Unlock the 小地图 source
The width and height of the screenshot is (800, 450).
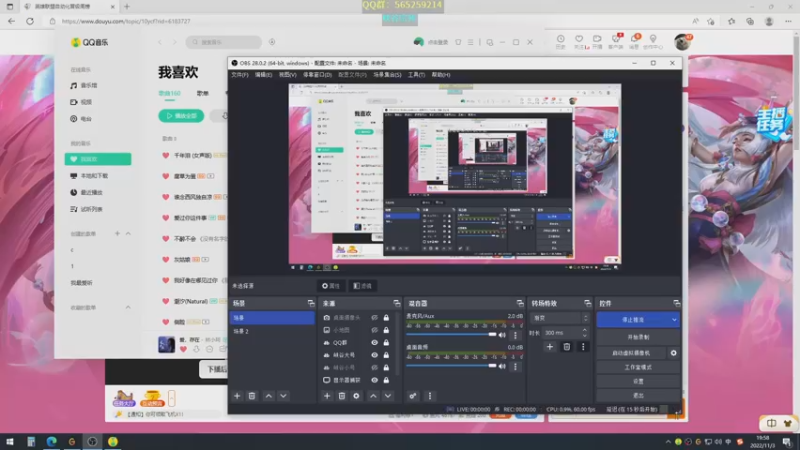(x=386, y=330)
